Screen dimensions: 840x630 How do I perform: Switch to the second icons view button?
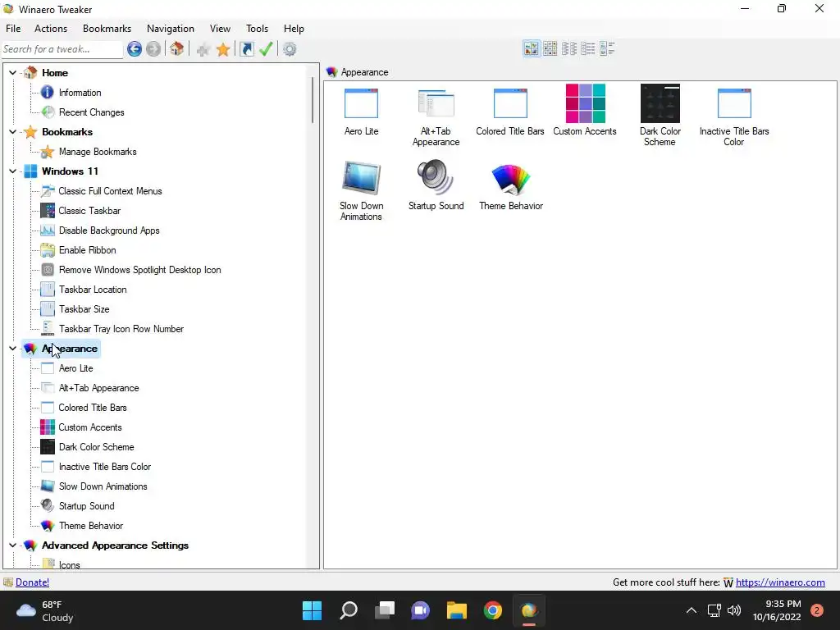550,48
